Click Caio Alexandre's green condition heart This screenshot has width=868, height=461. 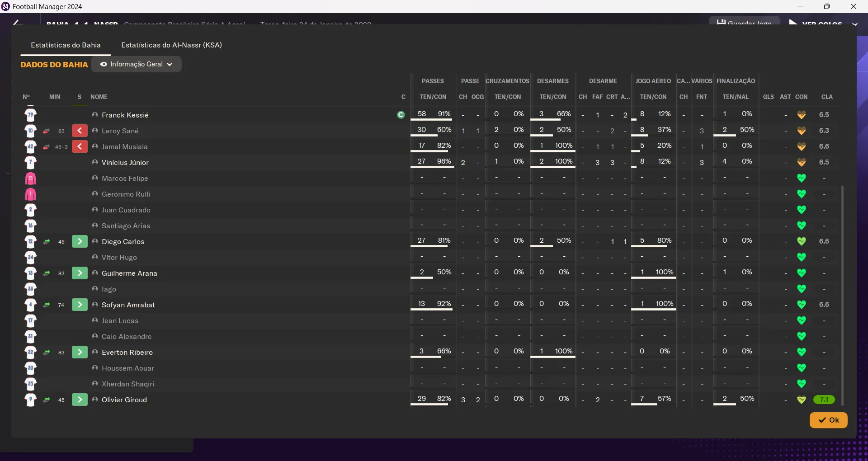[802, 336]
